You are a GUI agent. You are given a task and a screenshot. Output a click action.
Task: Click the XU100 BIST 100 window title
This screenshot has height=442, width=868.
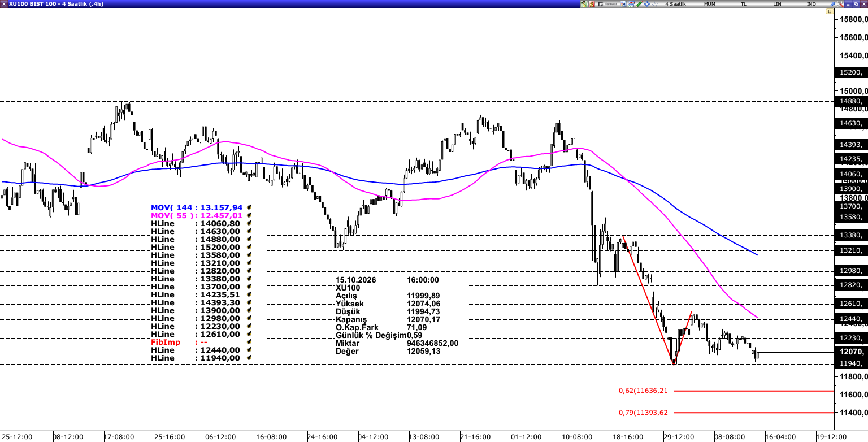[x=55, y=4]
